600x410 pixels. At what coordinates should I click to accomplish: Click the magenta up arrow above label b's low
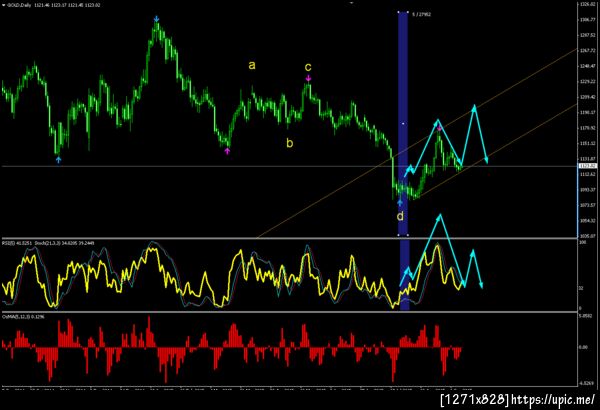227,151
